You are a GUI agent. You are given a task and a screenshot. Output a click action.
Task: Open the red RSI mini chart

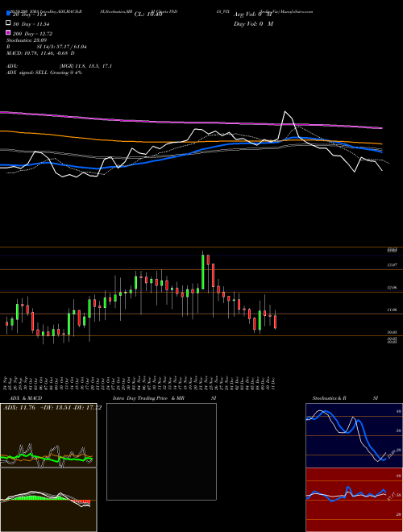[354, 500]
